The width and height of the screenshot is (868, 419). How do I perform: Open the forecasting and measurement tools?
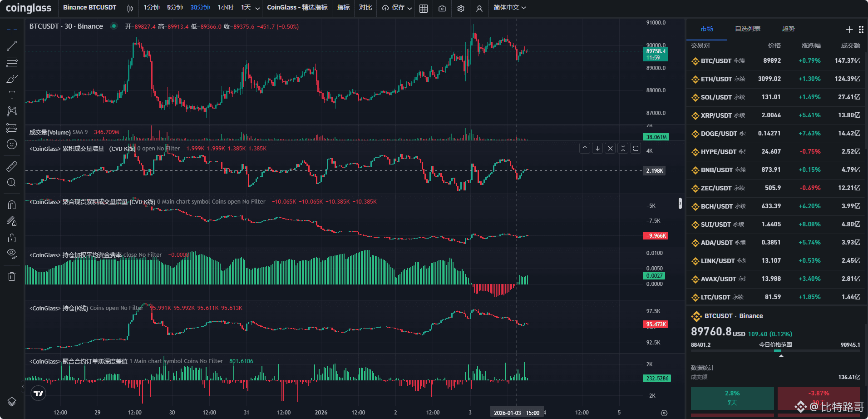[x=12, y=128]
